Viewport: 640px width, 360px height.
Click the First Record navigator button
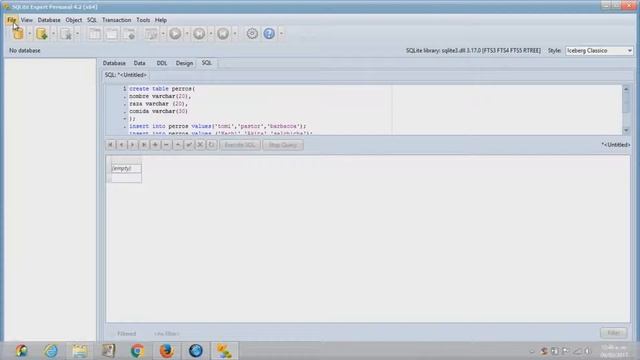110,145
